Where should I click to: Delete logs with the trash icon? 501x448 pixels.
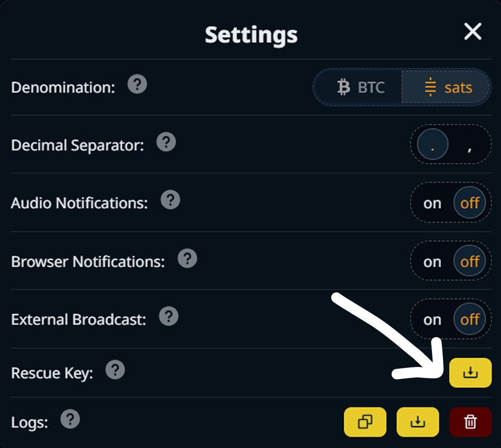click(x=470, y=422)
